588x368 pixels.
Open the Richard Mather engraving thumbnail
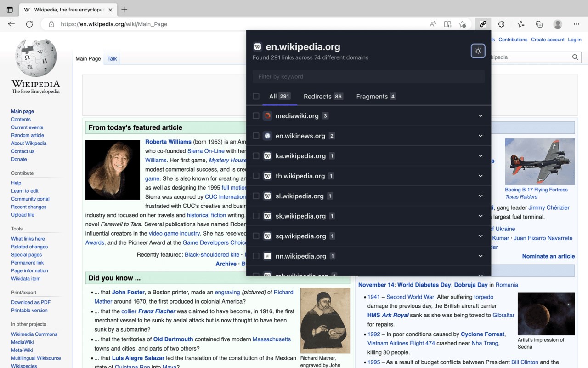[325, 321]
